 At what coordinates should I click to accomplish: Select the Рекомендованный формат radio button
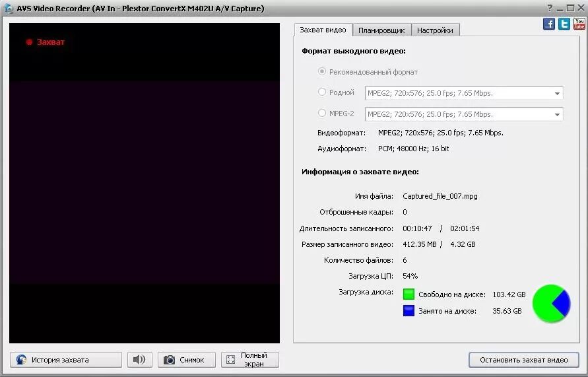tap(322, 71)
